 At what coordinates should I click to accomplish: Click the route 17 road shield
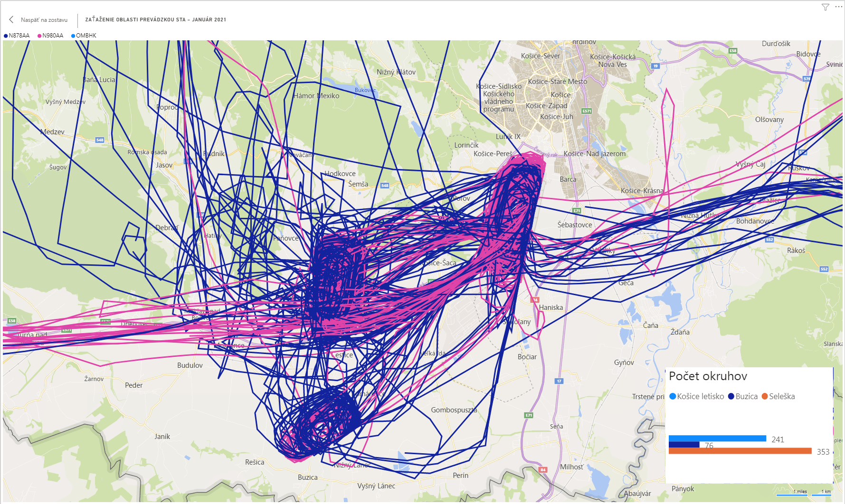(x=559, y=381)
